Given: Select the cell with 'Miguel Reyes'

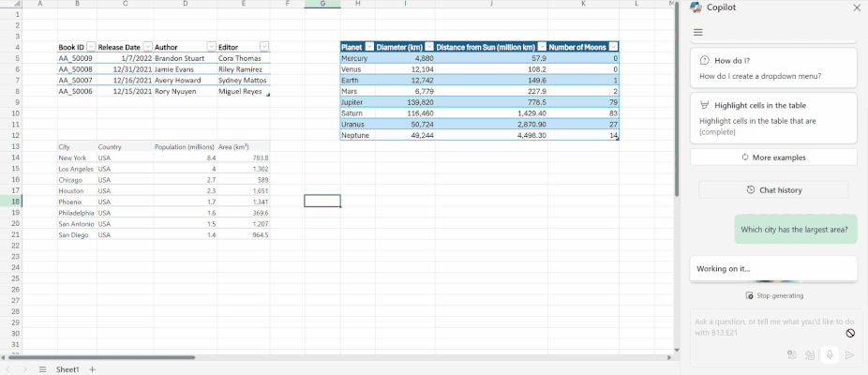Looking at the screenshot, I should [244, 91].
